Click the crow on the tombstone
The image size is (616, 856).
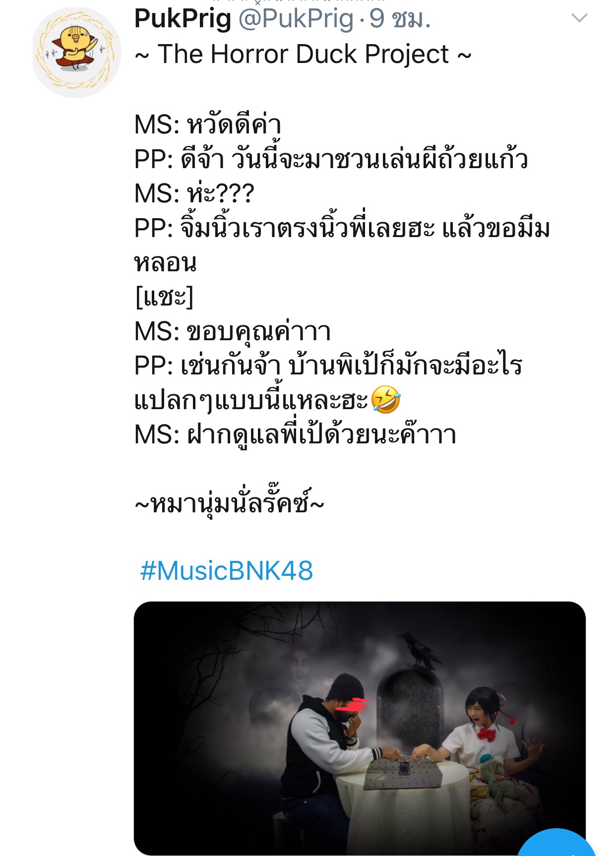point(420,650)
